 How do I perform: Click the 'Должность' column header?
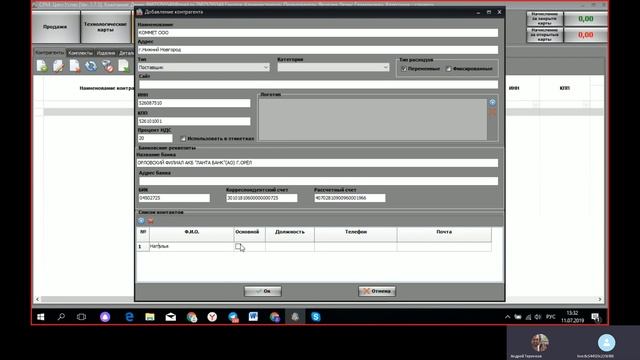[x=290, y=232]
